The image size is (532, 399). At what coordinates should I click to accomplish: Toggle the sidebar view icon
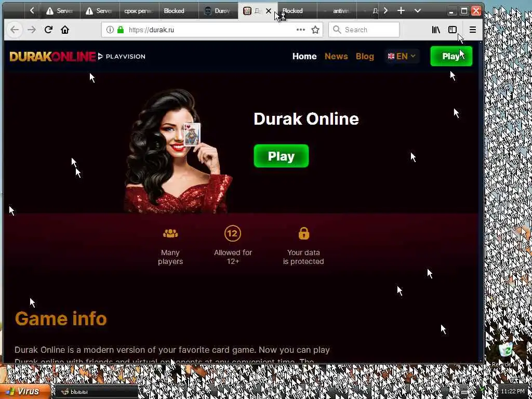tap(453, 30)
